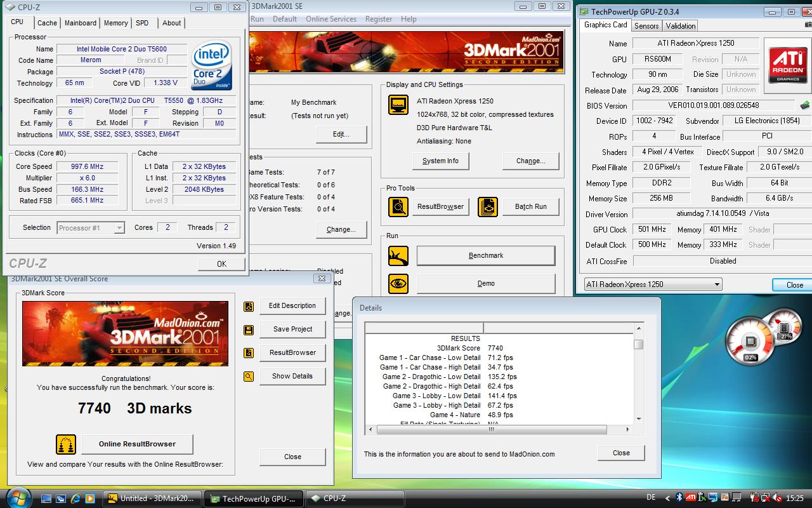
Task: Switch to the Memory tab in CPU-Z
Action: coord(115,23)
